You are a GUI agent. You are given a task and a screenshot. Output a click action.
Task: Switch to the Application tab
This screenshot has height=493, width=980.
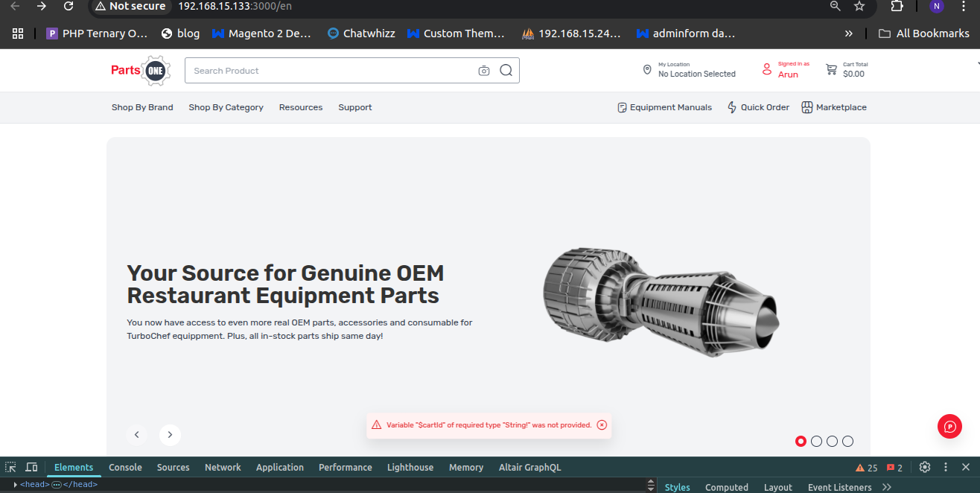point(280,467)
